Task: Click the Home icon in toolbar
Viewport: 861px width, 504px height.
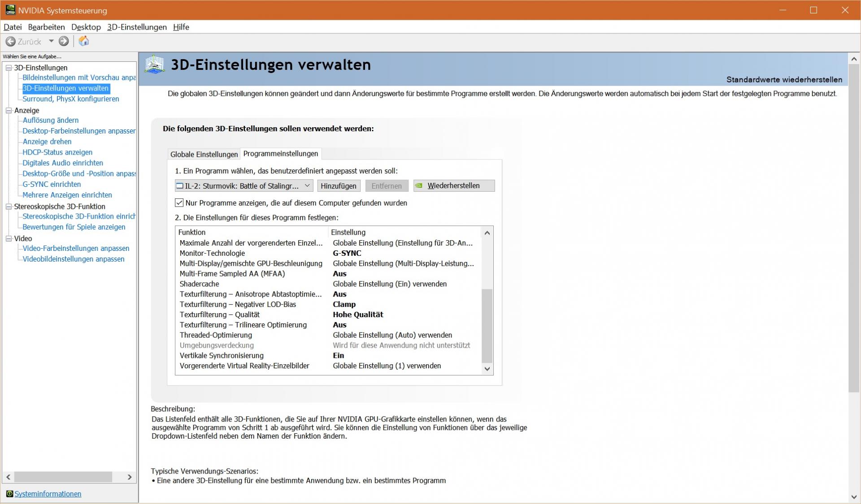Action: point(84,41)
